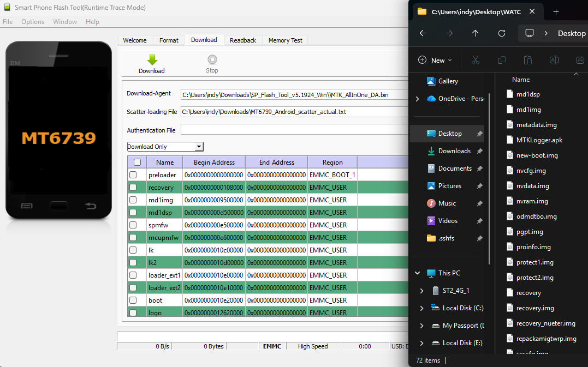Image resolution: width=588 pixels, height=367 pixels.
Task: Click the Paste clipboard icon
Action: (x=527, y=60)
